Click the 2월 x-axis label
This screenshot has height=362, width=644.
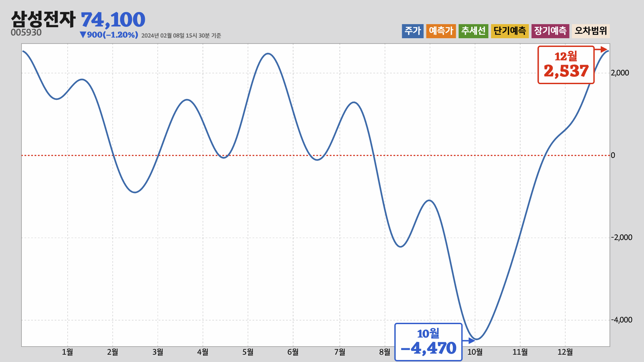pyautogui.click(x=113, y=352)
